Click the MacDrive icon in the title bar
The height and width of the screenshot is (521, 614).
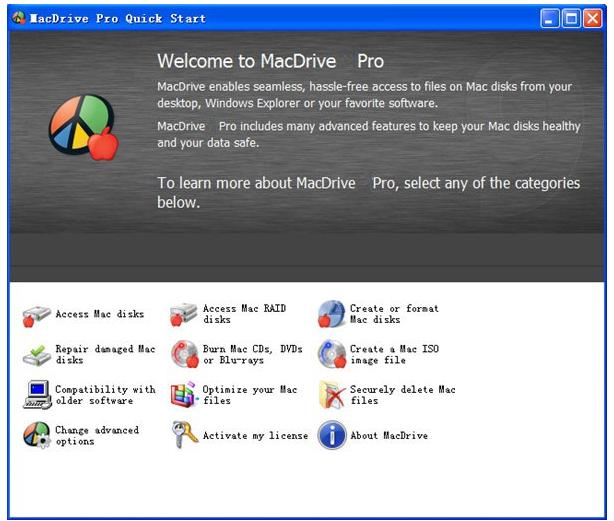click(18, 18)
